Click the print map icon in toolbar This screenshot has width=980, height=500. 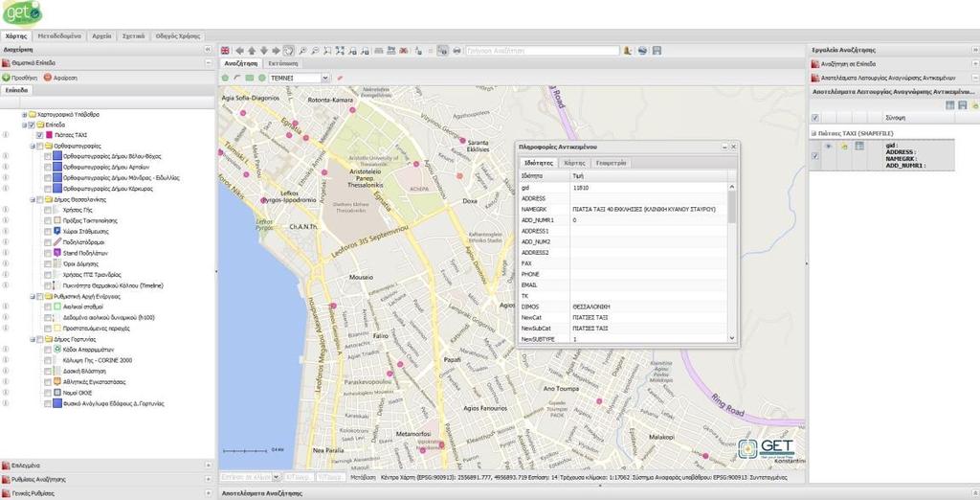coord(457,51)
